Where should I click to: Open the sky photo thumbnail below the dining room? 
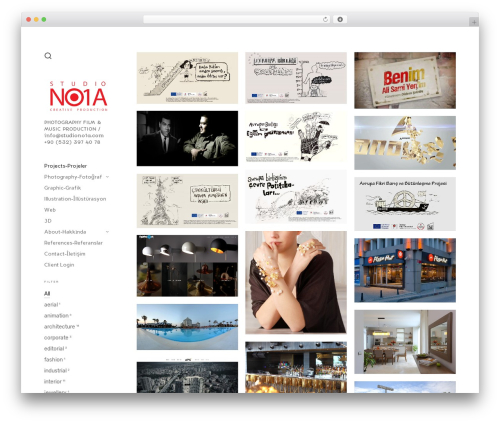click(x=405, y=387)
